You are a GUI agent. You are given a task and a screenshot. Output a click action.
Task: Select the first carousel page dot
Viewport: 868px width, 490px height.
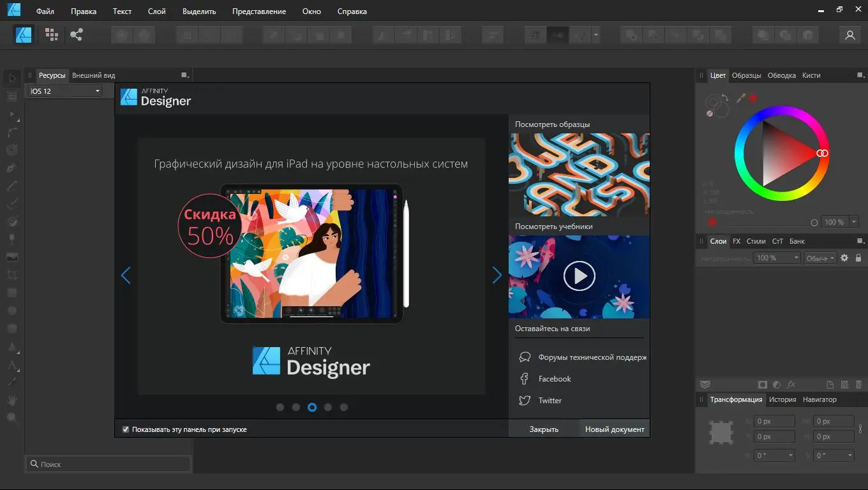(x=280, y=407)
